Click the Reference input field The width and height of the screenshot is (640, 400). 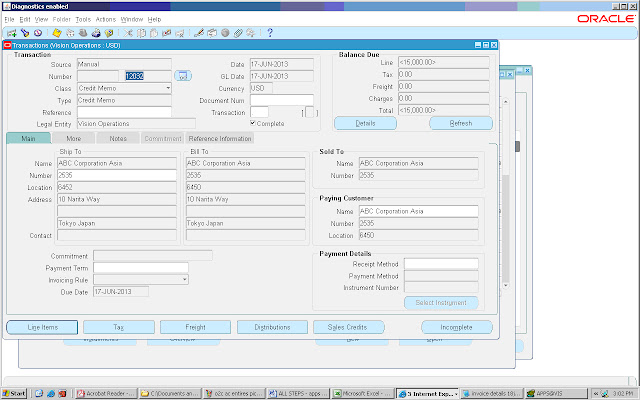click(x=124, y=112)
